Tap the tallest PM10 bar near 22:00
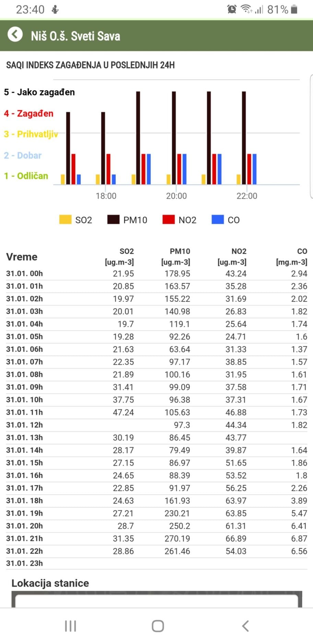 tap(244, 137)
